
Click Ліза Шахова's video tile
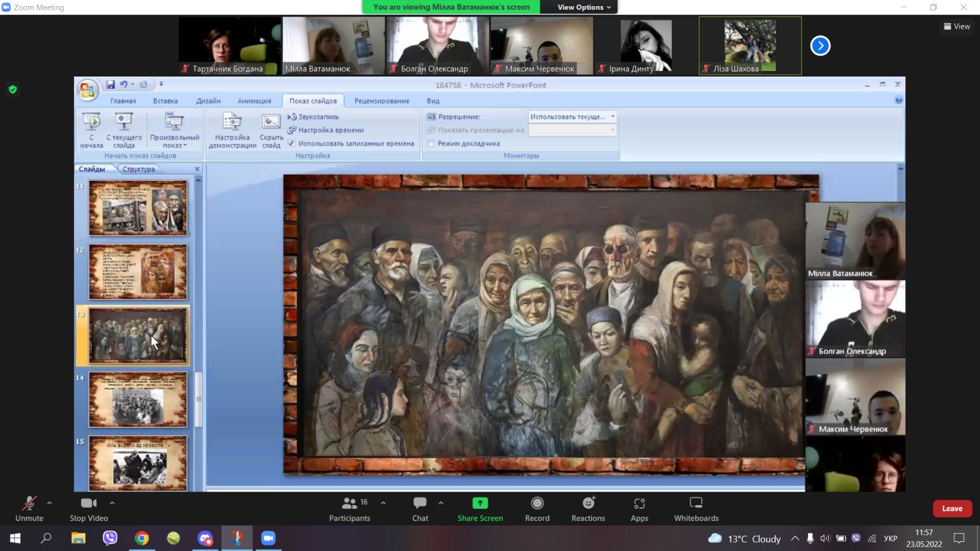[750, 45]
